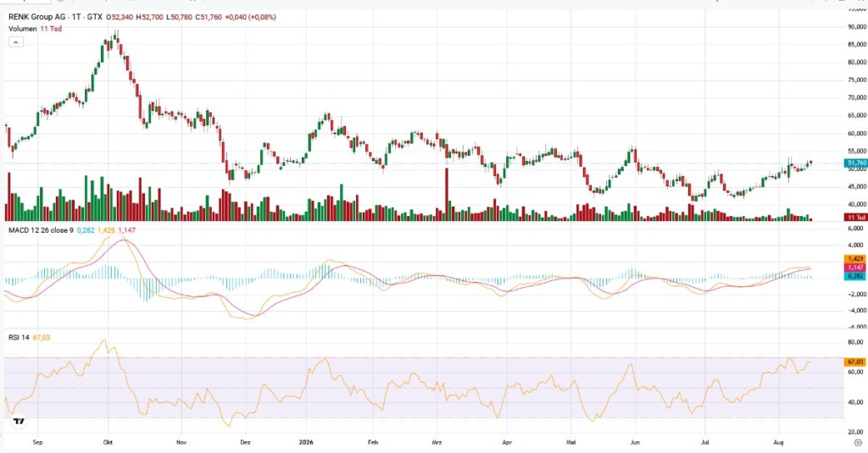Click the 6,000 label on the MACD scale
This screenshot has width=868, height=453.
point(856,228)
